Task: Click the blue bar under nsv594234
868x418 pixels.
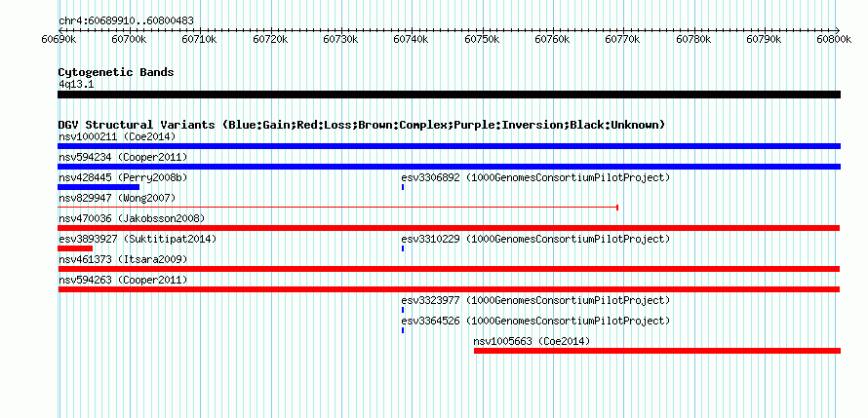Action: coord(449,167)
